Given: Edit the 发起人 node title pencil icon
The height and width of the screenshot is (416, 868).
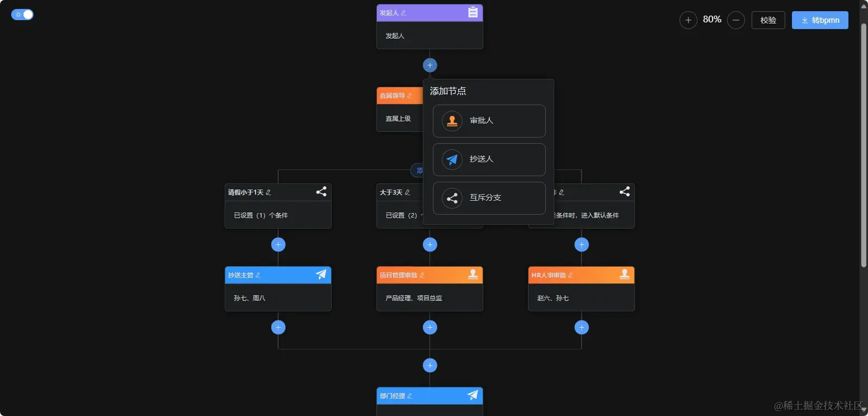Looking at the screenshot, I should coord(404,13).
